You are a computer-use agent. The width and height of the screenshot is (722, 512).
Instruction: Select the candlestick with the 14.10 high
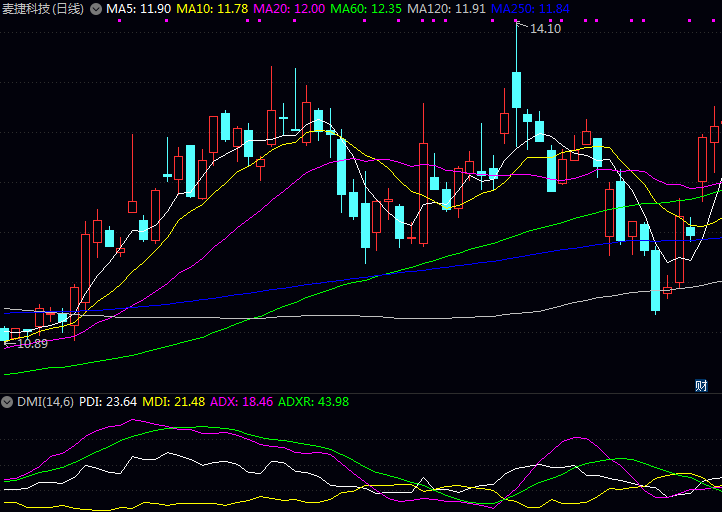pos(516,89)
